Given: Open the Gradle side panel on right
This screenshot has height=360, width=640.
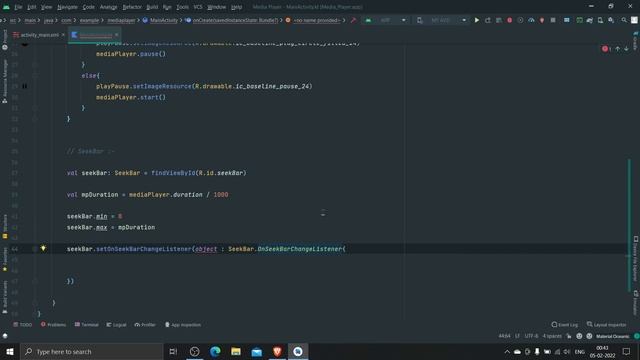Looking at the screenshot, I should click(x=636, y=40).
